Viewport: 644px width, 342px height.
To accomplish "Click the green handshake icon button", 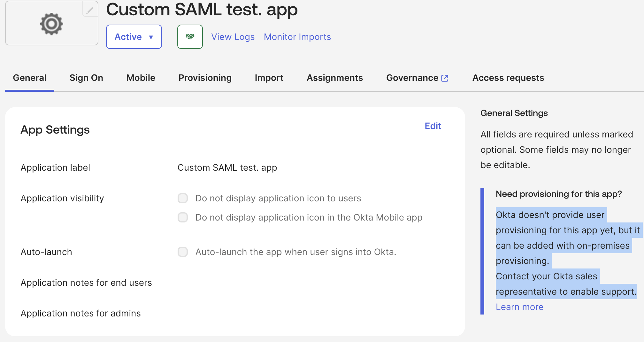I will pos(190,37).
